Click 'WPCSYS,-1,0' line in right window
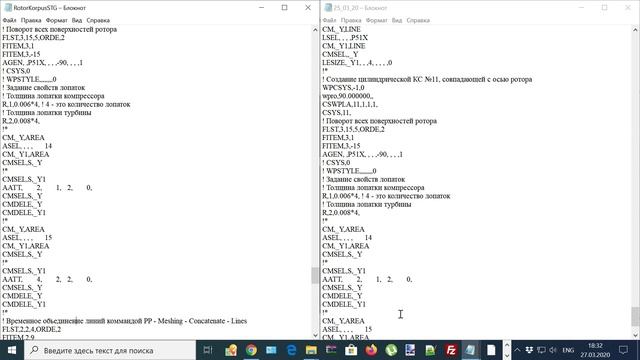This screenshot has width=640, height=360. click(x=343, y=87)
